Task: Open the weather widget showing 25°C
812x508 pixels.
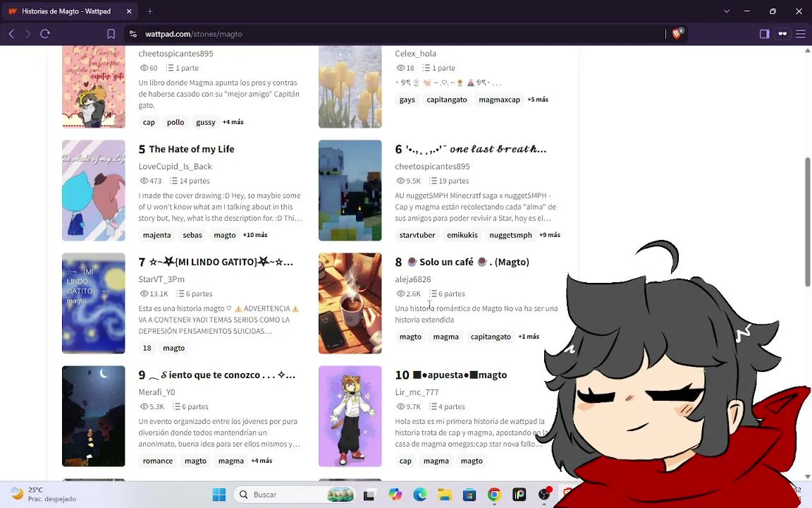Action: [44, 494]
